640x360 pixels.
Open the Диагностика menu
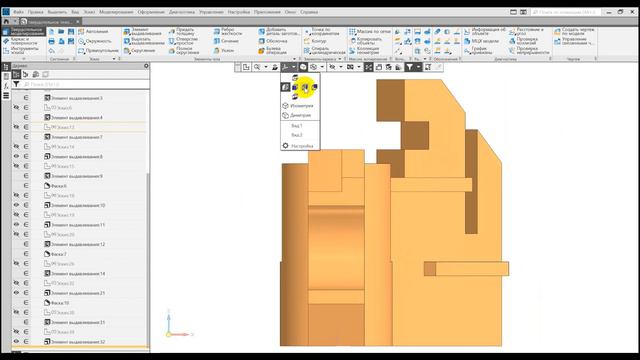click(x=182, y=12)
